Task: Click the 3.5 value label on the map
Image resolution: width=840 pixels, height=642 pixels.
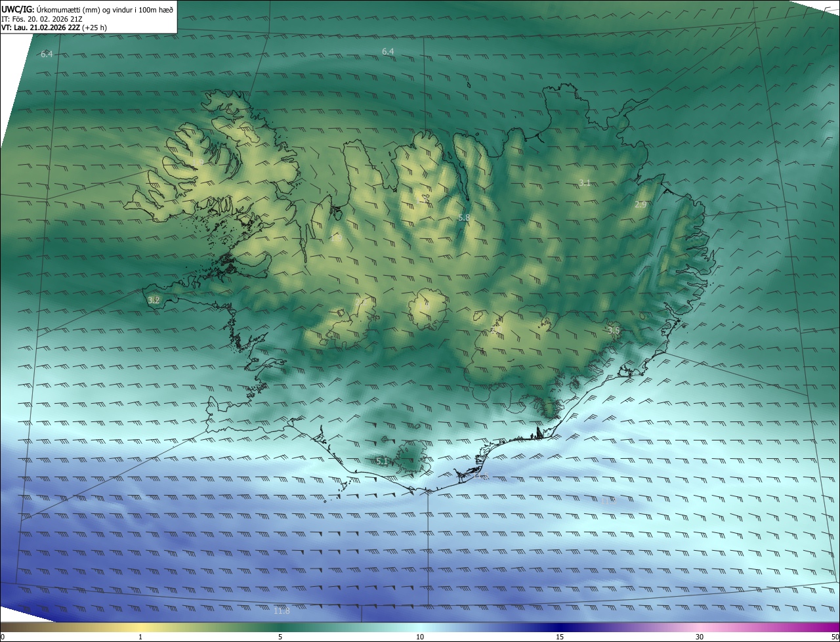Action: tap(614, 330)
